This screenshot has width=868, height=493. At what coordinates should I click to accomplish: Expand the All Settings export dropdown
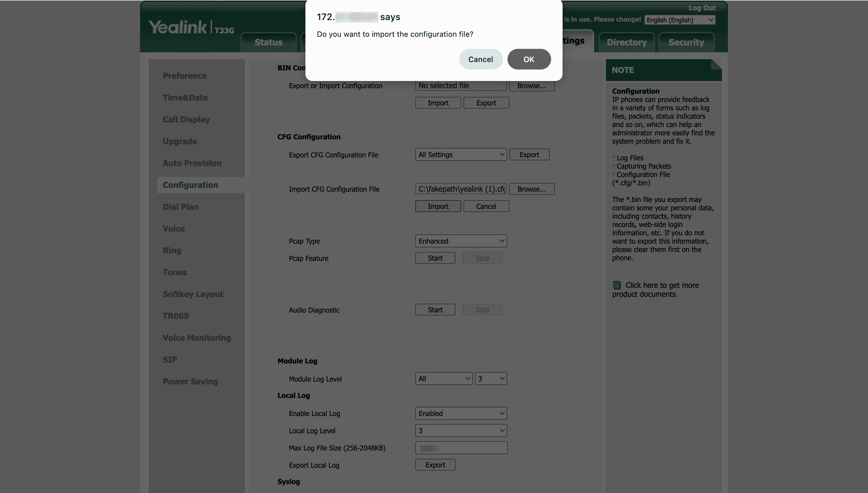pos(461,155)
